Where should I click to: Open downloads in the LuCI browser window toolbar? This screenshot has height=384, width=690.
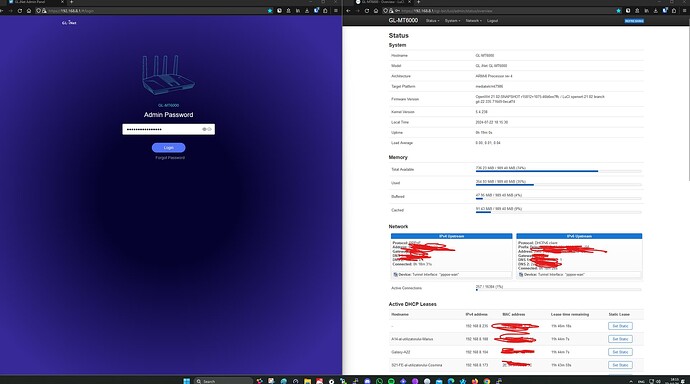655,11
